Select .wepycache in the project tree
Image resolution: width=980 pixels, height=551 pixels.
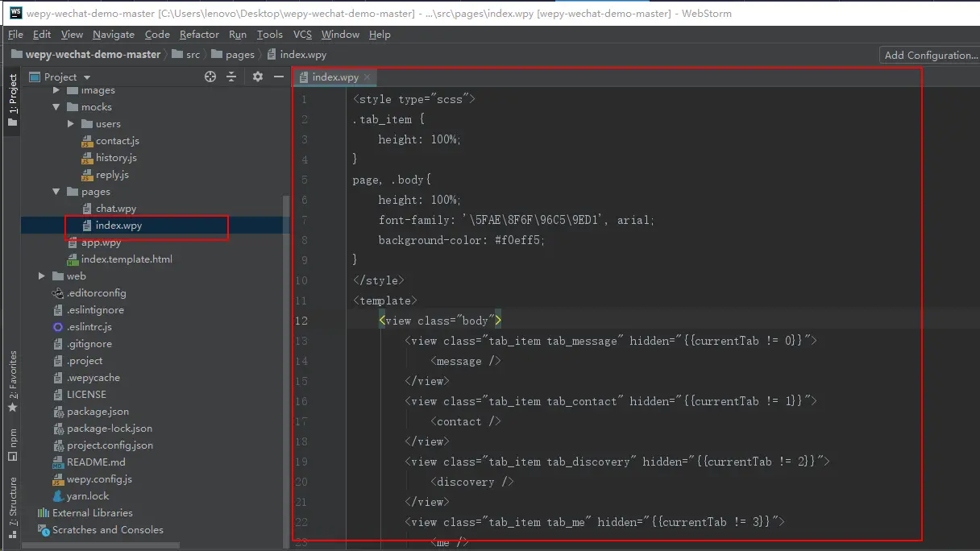(92, 378)
